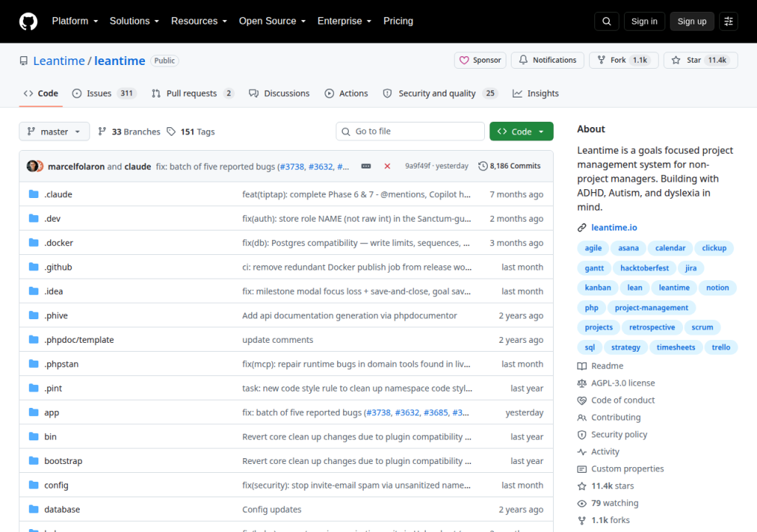757x532 pixels.
Task: Open the config folder
Action: 56,485
